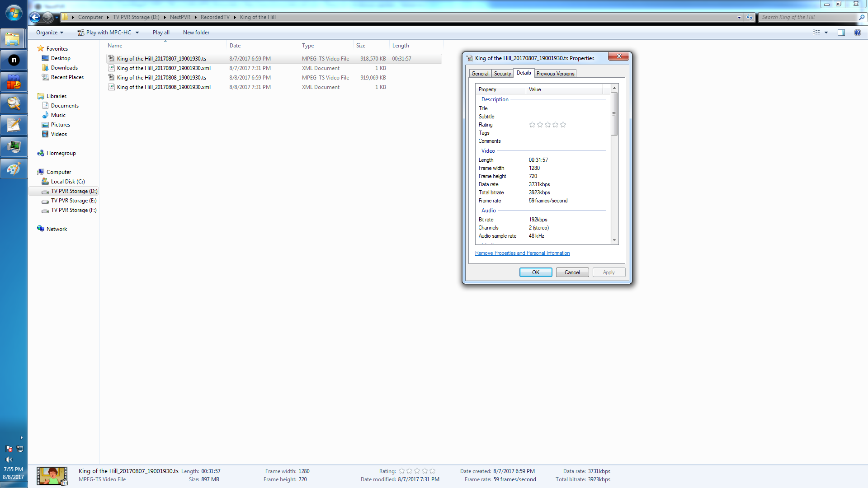
Task: Set three star rating in details pane
Action: pyautogui.click(x=417, y=471)
